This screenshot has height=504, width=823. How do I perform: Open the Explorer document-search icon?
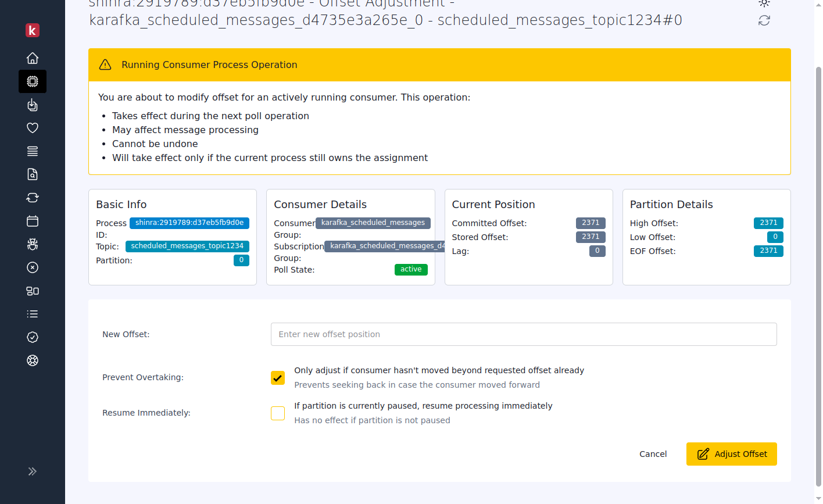coord(33,174)
